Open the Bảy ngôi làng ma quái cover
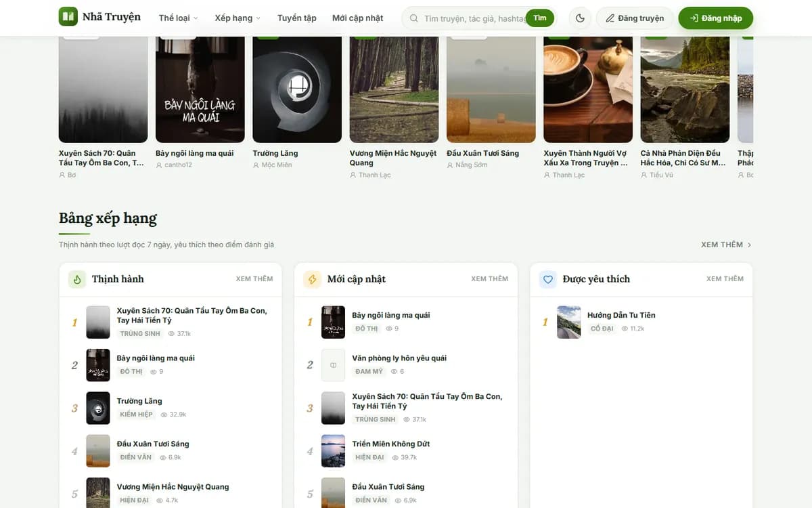This screenshot has height=508, width=812. point(200,88)
